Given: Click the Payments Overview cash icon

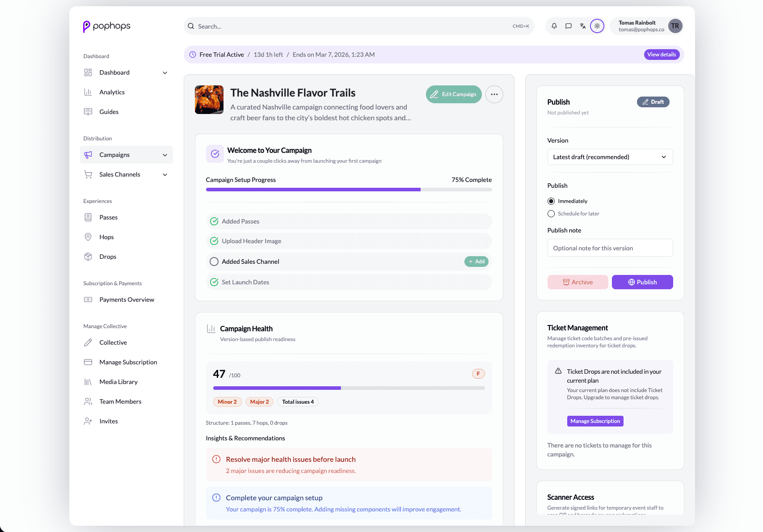Looking at the screenshot, I should (88, 300).
